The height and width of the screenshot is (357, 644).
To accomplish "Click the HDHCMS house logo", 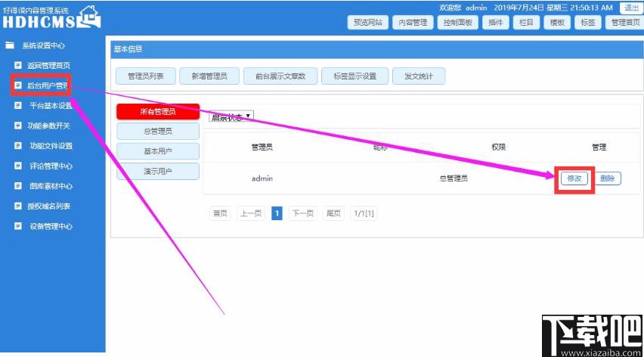I will tap(88, 16).
